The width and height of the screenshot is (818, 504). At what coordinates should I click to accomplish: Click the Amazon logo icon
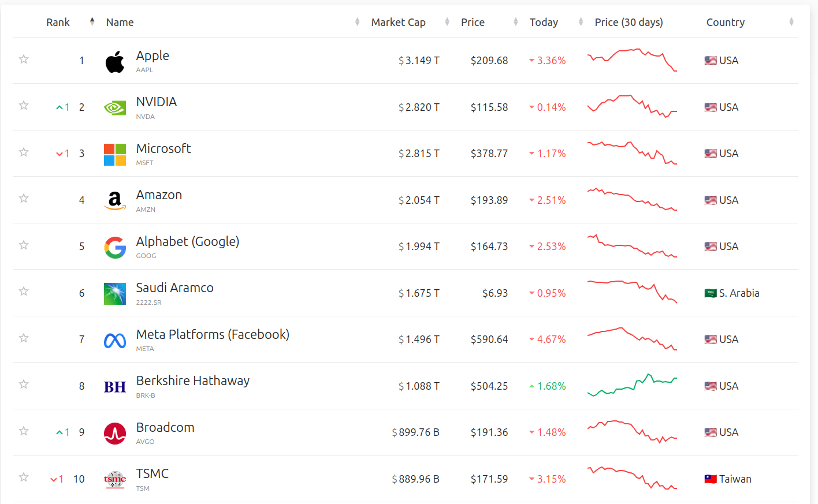coord(114,200)
